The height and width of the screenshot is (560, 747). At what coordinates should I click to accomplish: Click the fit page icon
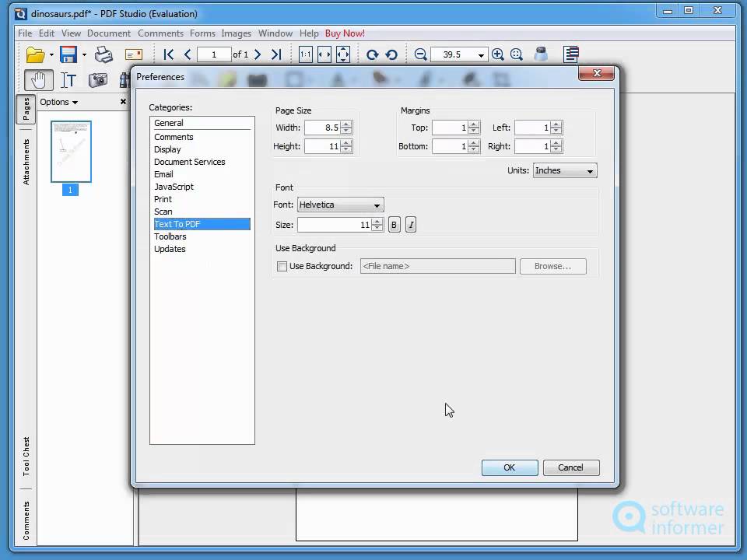(343, 54)
